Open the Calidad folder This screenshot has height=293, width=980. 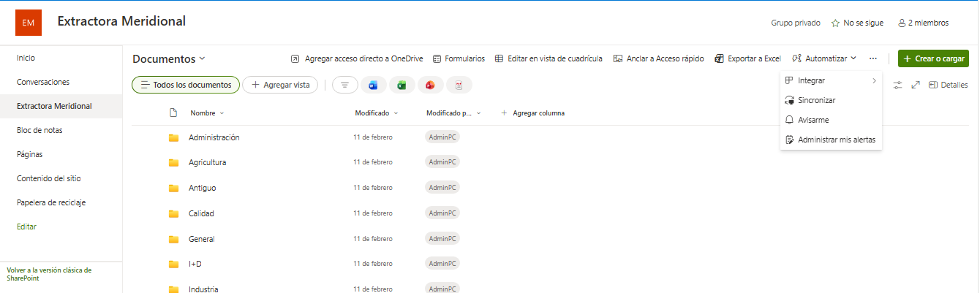[201, 213]
